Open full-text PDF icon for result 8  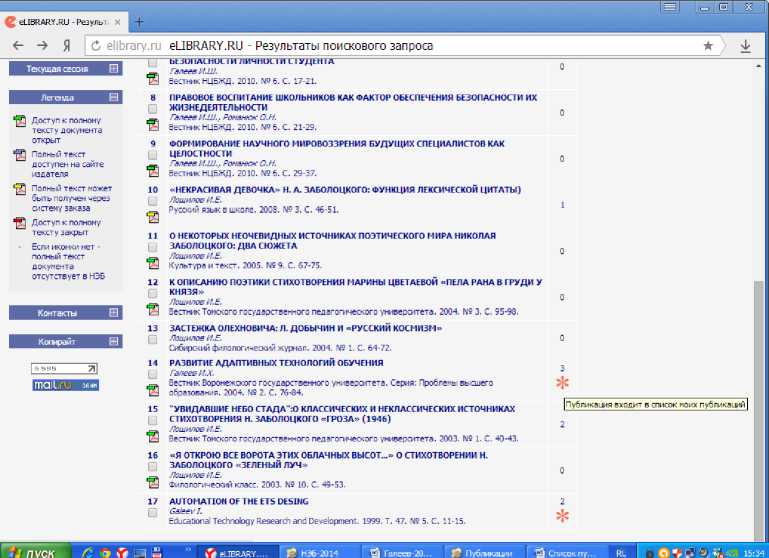(x=153, y=123)
